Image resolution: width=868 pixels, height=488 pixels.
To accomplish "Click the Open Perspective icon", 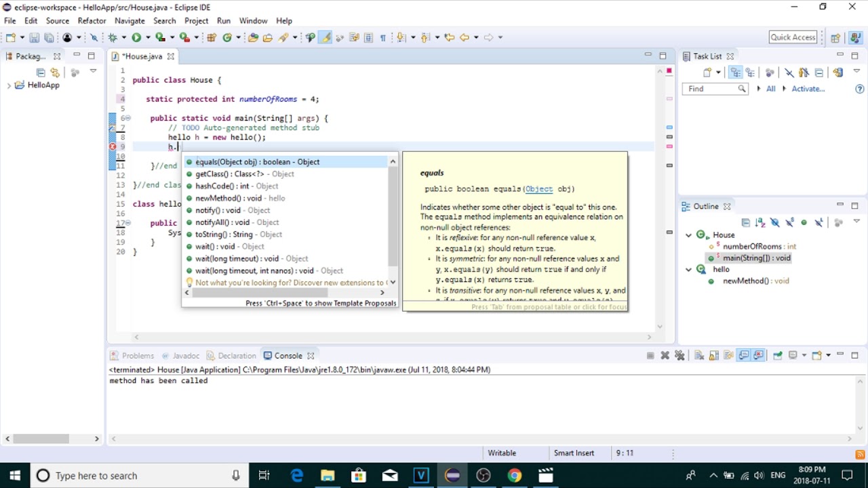I will 835,37.
